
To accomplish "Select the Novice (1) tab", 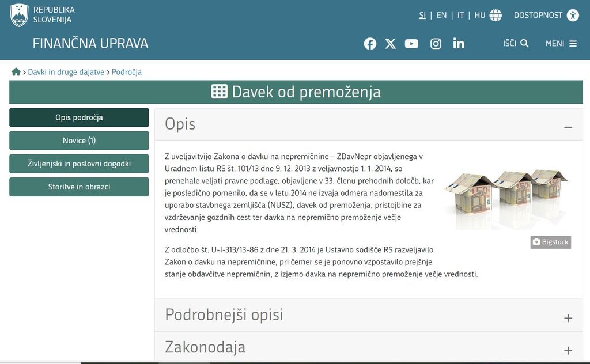I will pyautogui.click(x=79, y=141).
